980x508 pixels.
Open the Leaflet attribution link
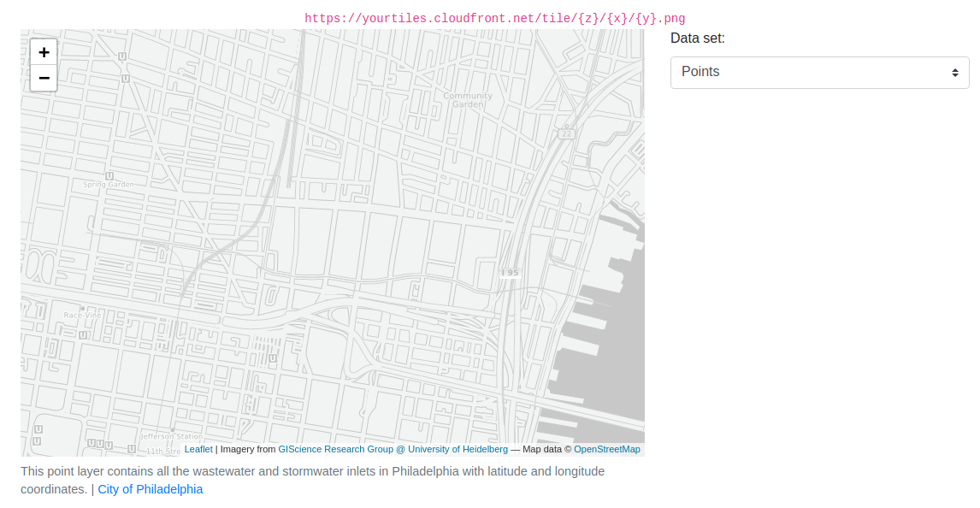click(x=198, y=449)
